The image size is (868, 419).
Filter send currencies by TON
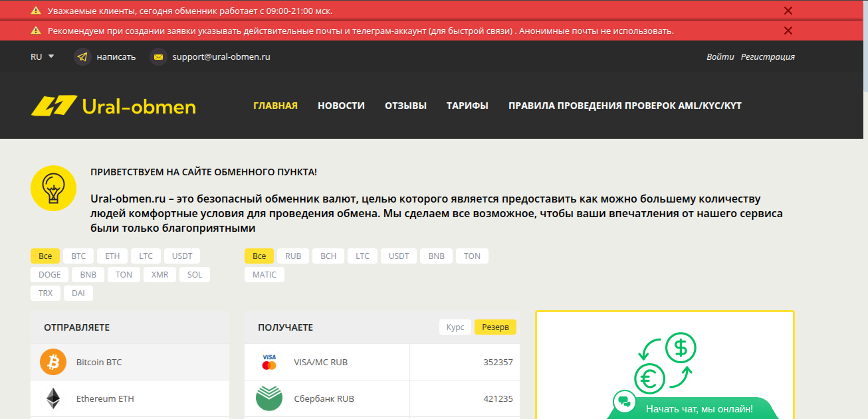[x=124, y=275]
